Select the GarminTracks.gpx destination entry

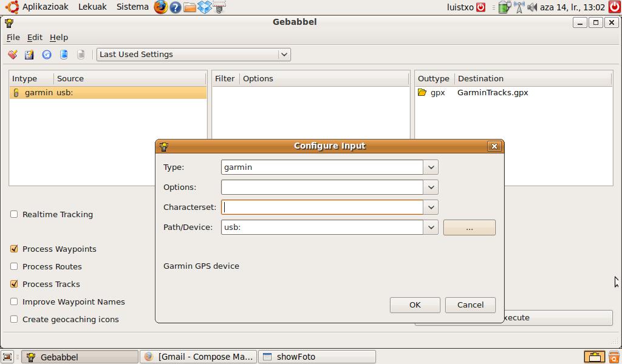492,93
